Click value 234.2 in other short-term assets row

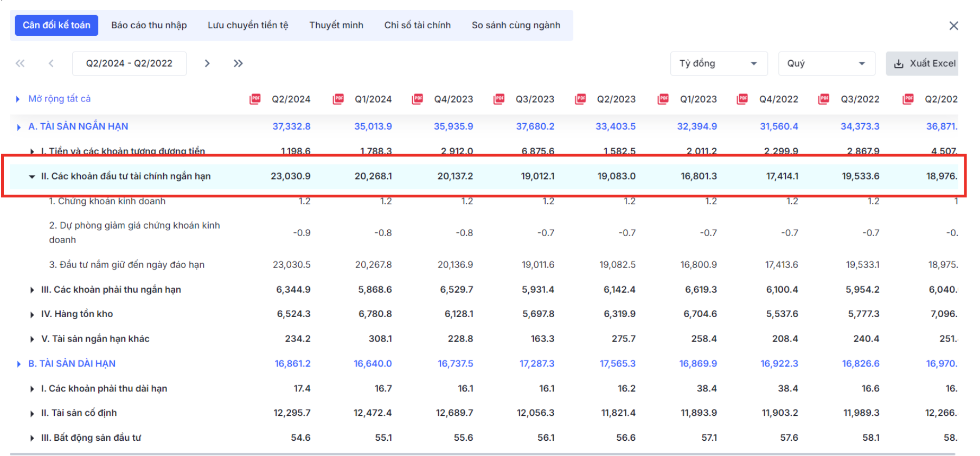(x=298, y=339)
